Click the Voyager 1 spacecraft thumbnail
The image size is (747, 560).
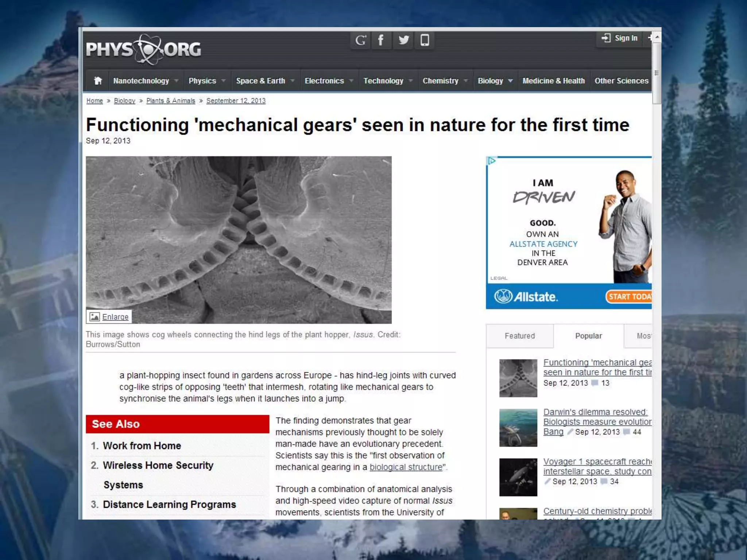[518, 477]
